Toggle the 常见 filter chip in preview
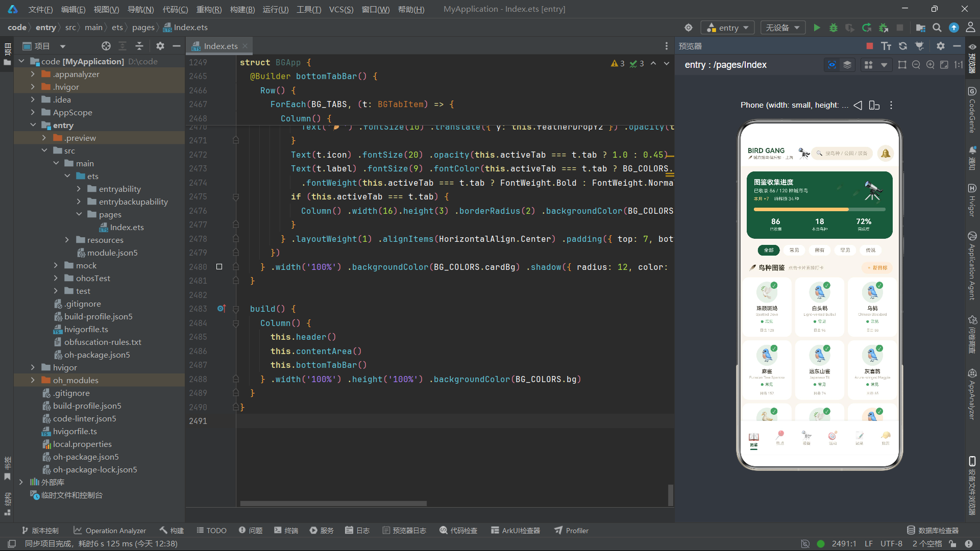The image size is (980, 551). 794,250
